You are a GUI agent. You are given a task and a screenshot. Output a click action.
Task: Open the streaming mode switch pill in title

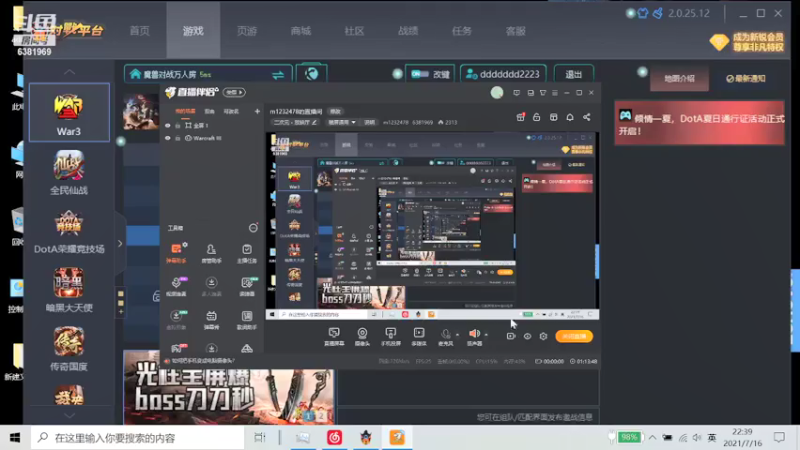point(235,92)
